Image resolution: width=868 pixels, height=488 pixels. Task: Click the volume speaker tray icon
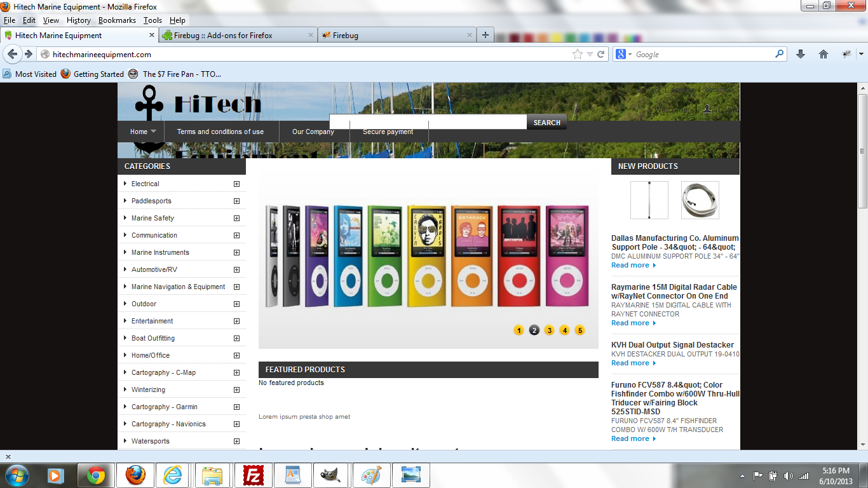tap(789, 475)
